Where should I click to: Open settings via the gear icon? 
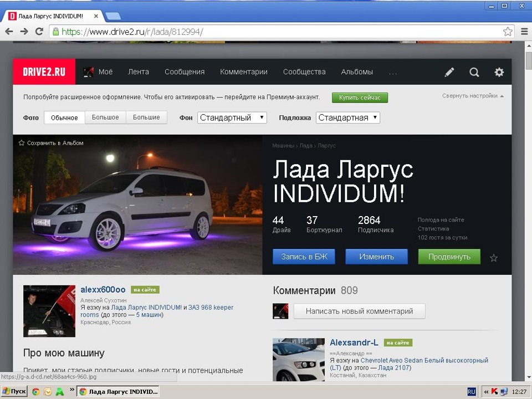(x=499, y=72)
